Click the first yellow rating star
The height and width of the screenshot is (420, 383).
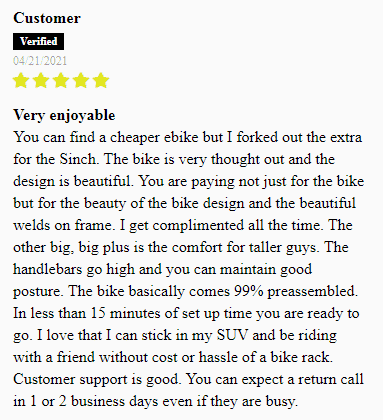pyautogui.click(x=21, y=80)
